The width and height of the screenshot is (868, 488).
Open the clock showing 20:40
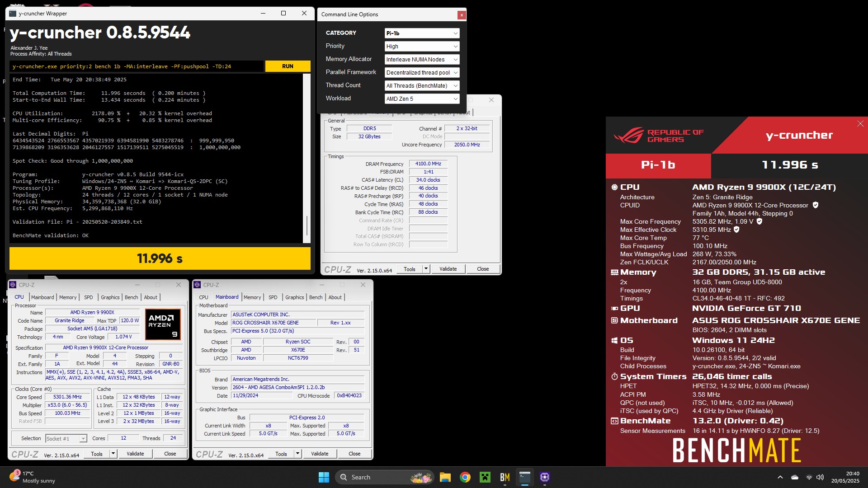pos(845,477)
